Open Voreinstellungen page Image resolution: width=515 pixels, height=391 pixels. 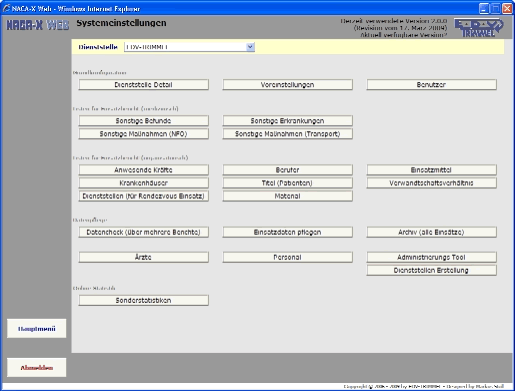pos(288,85)
